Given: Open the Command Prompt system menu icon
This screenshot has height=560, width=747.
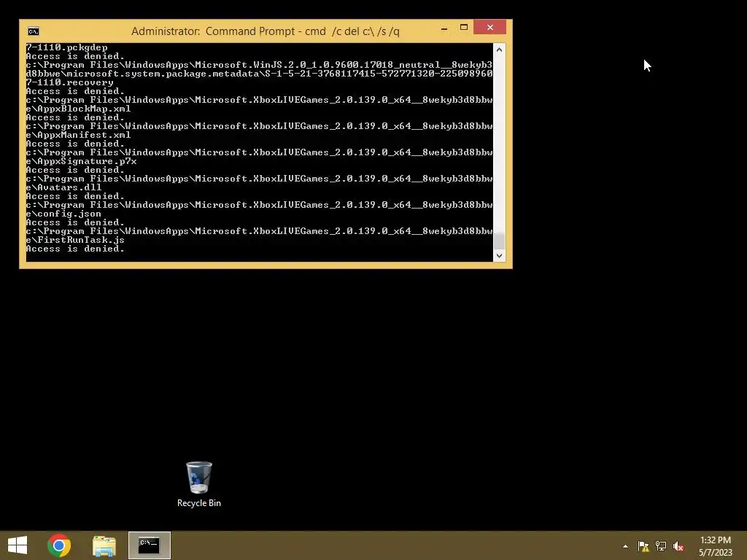Looking at the screenshot, I should 34,31.
